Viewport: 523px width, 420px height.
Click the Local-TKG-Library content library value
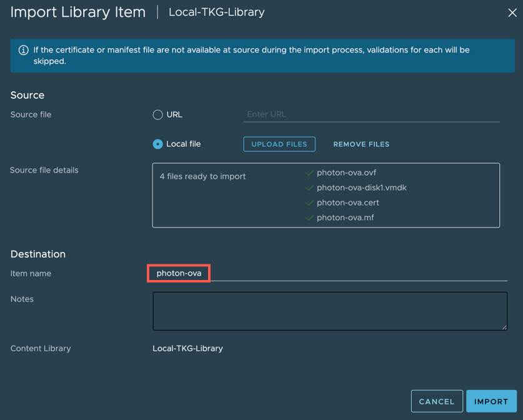click(187, 349)
